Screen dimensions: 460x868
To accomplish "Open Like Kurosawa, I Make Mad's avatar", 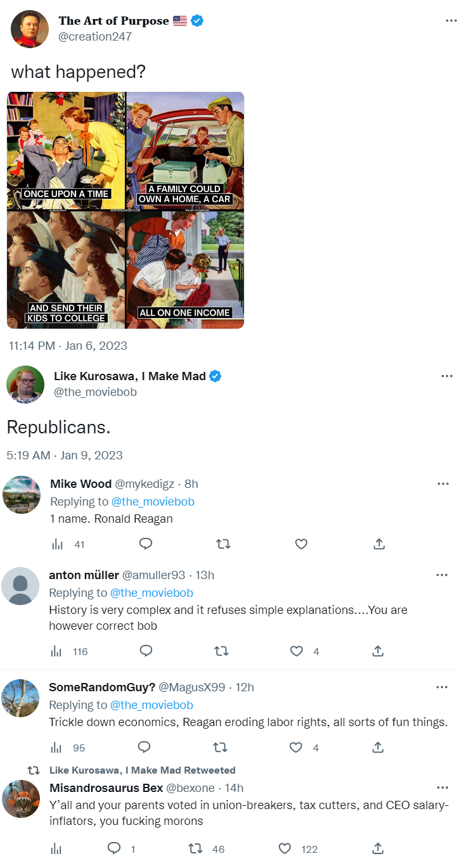I will (25, 384).
